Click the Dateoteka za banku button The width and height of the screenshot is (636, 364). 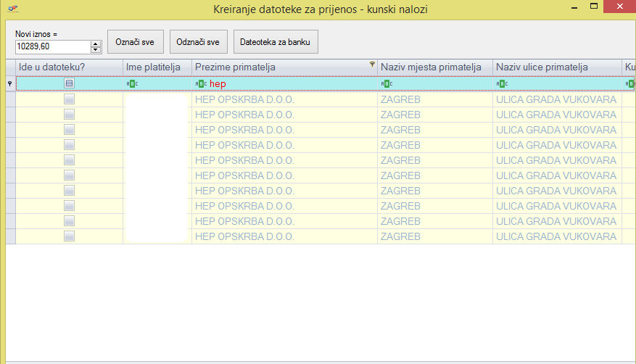click(x=276, y=42)
